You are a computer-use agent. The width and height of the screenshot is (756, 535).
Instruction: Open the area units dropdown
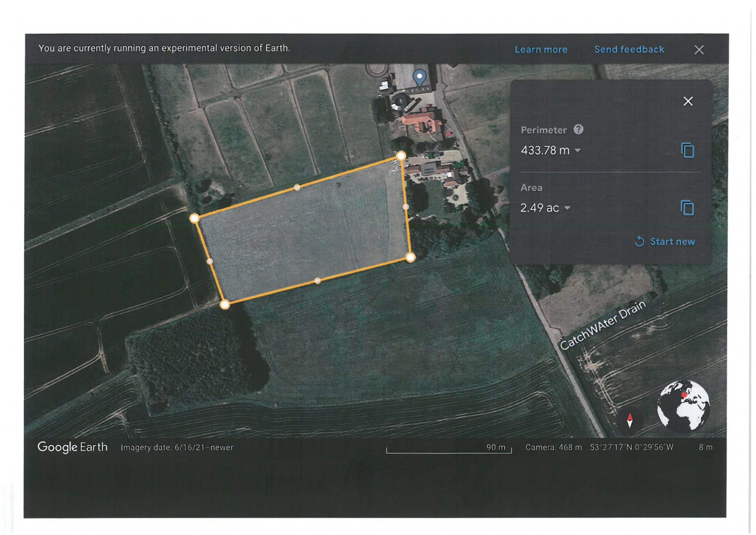coord(567,208)
